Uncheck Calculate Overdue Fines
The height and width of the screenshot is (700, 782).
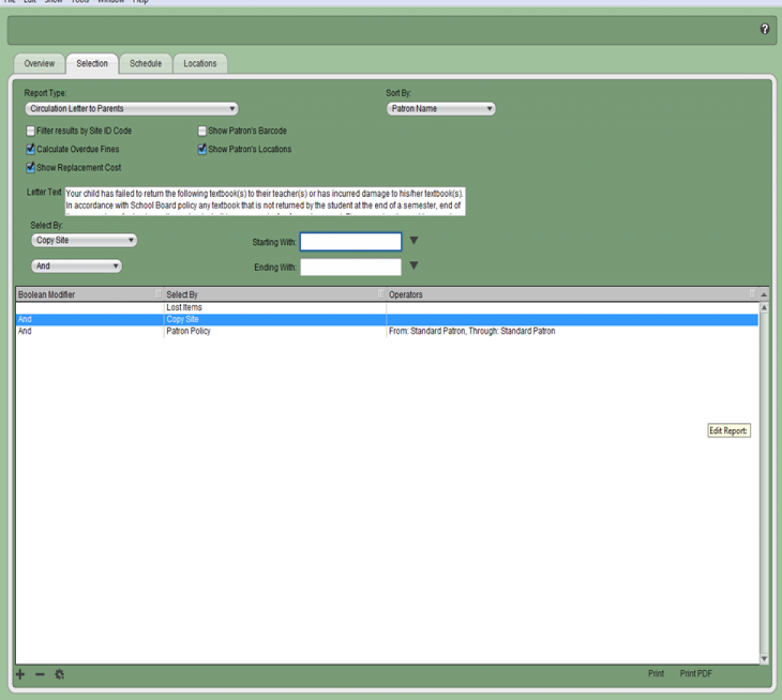(31, 149)
